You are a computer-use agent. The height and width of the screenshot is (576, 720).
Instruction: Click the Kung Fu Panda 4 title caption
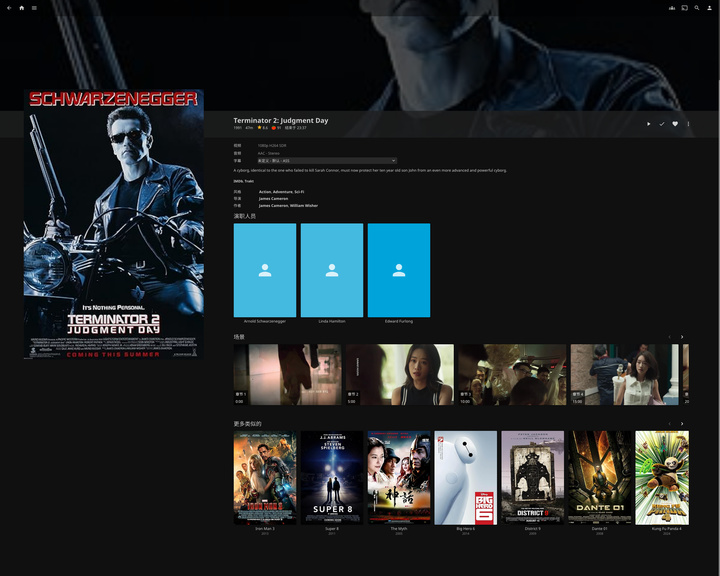tap(667, 529)
